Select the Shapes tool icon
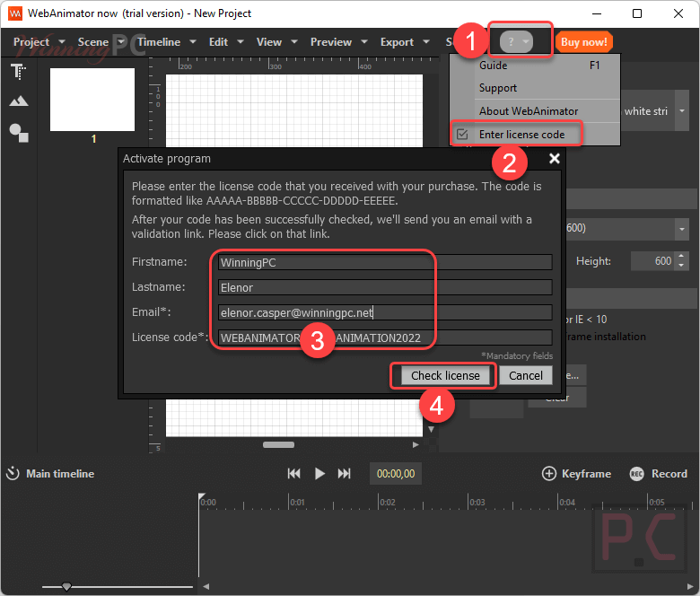The image size is (700, 596). [19, 133]
